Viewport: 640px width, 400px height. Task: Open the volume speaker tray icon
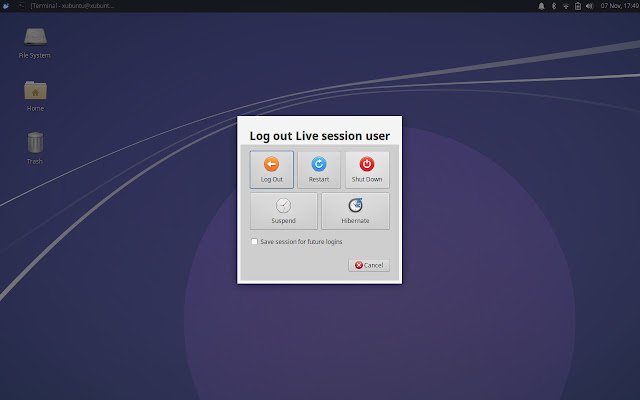[x=589, y=6]
